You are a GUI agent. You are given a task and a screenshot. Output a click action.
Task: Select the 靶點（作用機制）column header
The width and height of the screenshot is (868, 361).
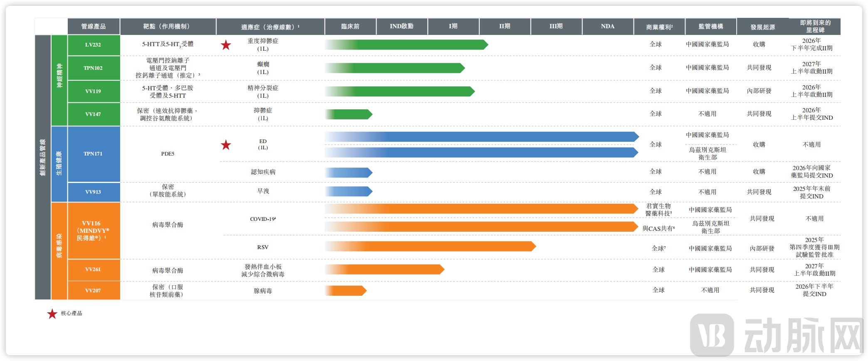(168, 26)
